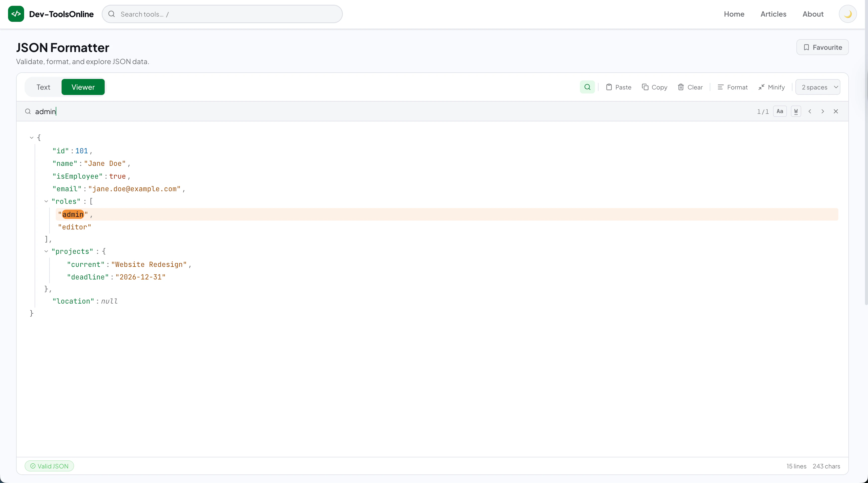
Task: Click the "Website Redesign" value
Action: [149, 265]
